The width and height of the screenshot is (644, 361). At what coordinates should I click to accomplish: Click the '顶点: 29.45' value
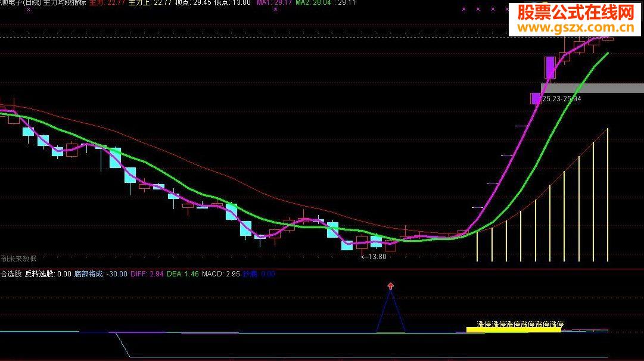point(193,2)
